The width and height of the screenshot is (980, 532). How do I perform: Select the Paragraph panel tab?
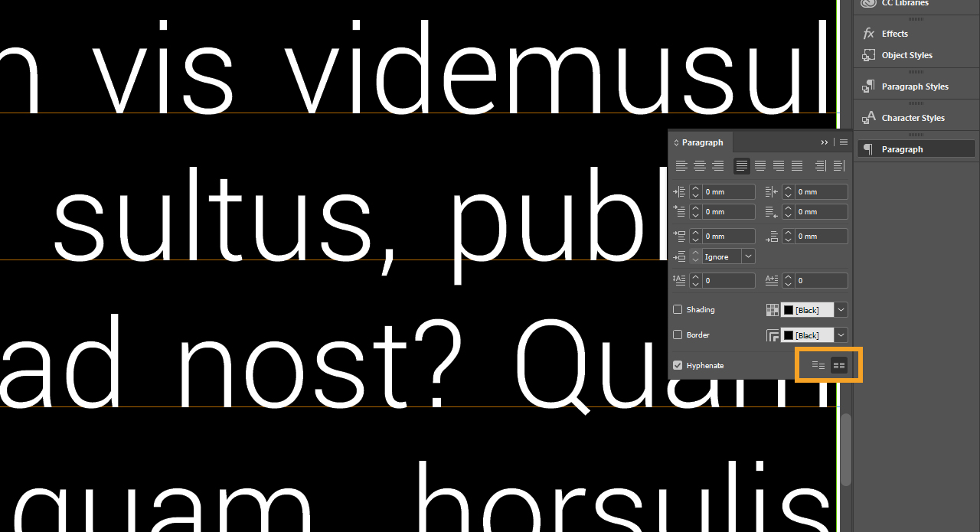pos(701,142)
